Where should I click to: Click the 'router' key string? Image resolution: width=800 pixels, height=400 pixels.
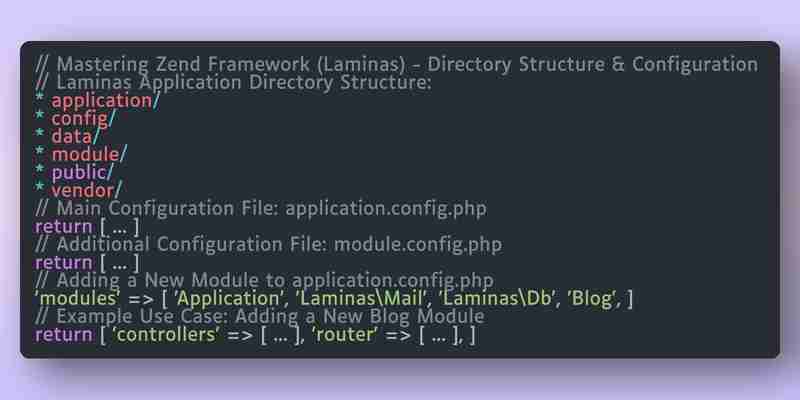coord(344,335)
